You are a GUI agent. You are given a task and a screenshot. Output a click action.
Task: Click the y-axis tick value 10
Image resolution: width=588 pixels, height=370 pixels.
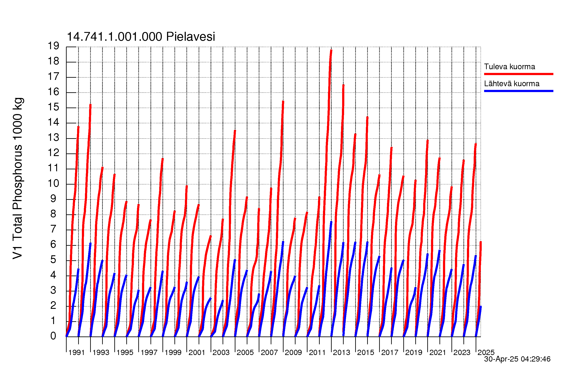coord(54,183)
